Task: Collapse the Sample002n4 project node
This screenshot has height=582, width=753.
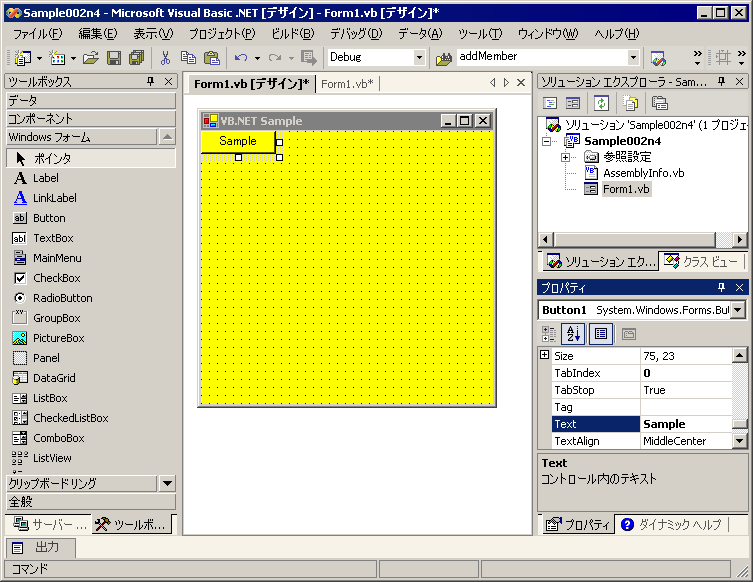Action: 546,141
